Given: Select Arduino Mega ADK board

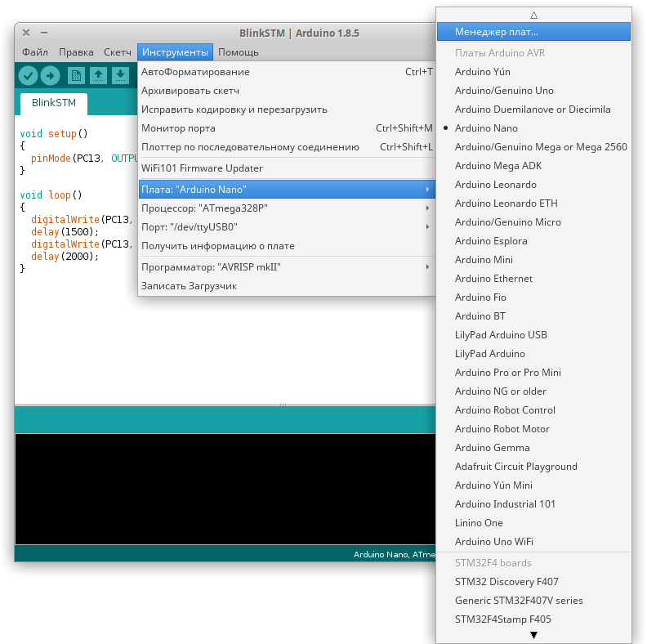Looking at the screenshot, I should [x=533, y=166].
